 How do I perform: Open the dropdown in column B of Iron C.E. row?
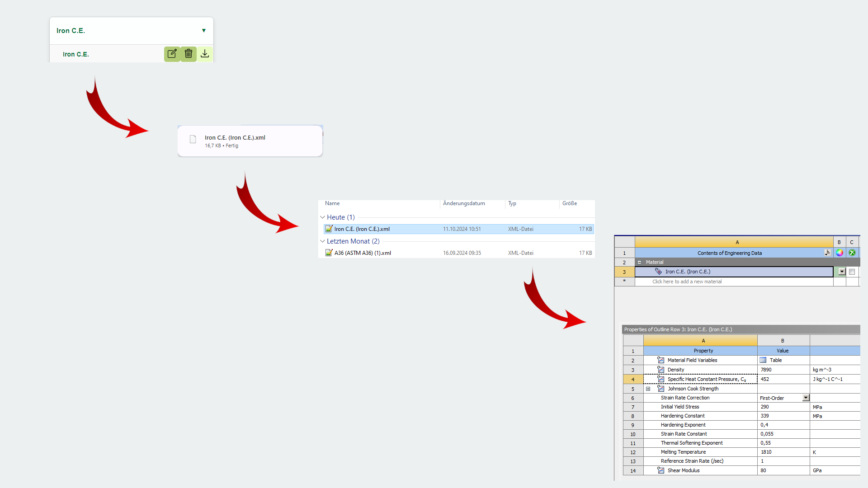(x=842, y=272)
